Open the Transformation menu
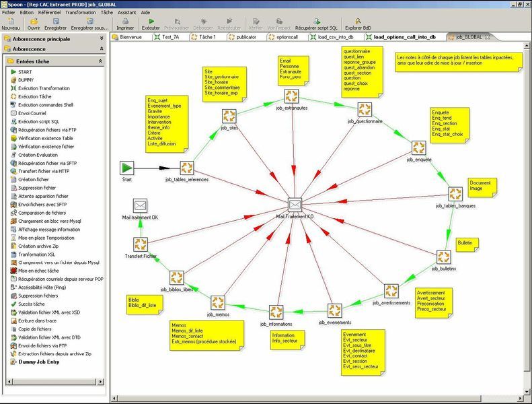Screen dimensions: 532x404 pyautogui.click(x=81, y=12)
